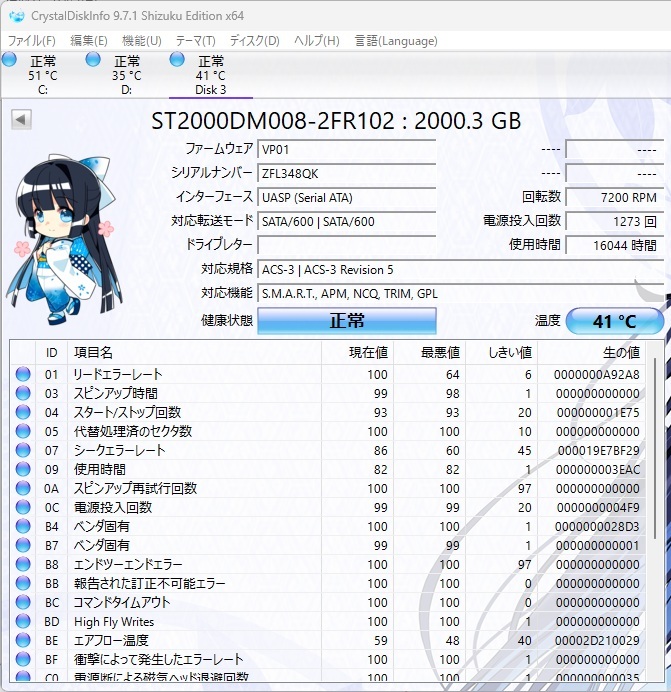Click the しきい値 column header
Viewport: 671px width, 692px height.
click(x=501, y=353)
